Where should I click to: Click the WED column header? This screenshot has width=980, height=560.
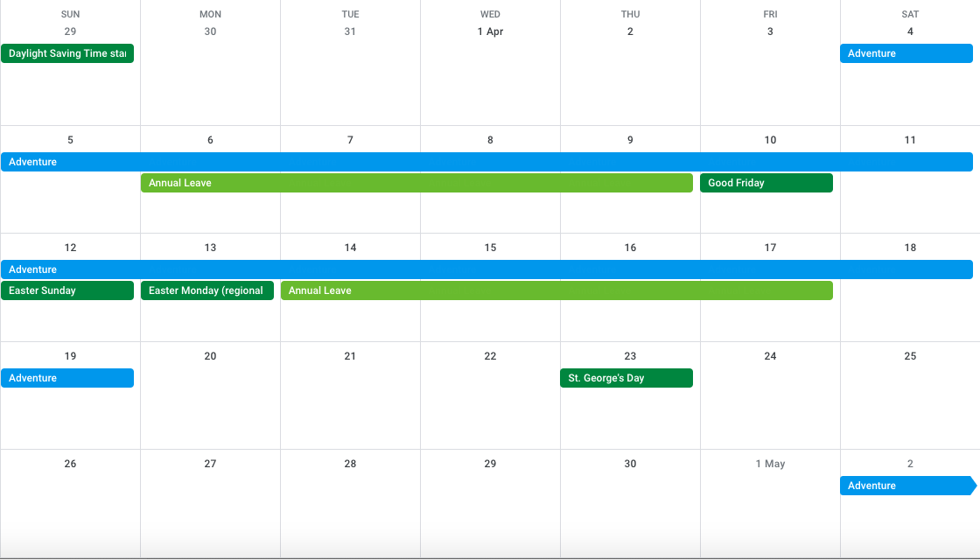490,14
